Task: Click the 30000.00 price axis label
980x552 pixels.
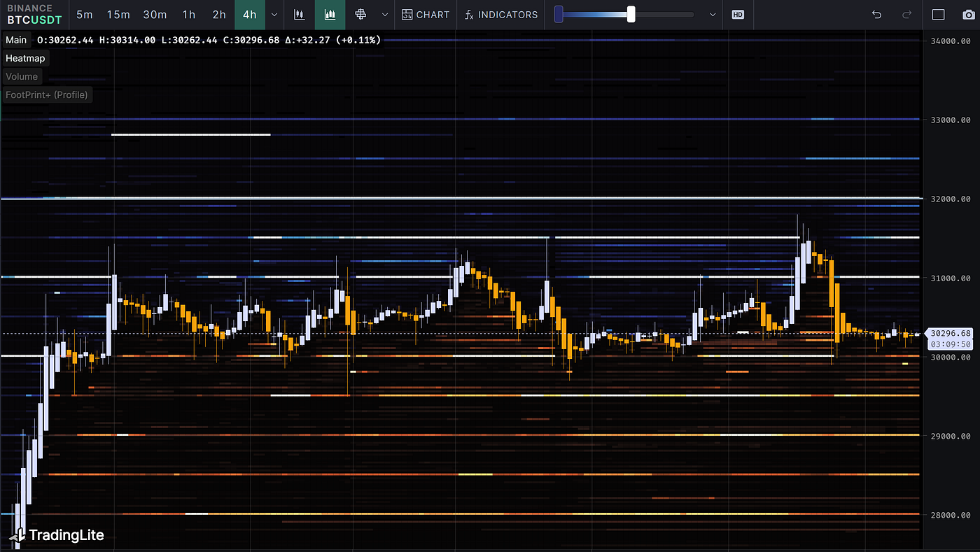Action: tap(951, 358)
